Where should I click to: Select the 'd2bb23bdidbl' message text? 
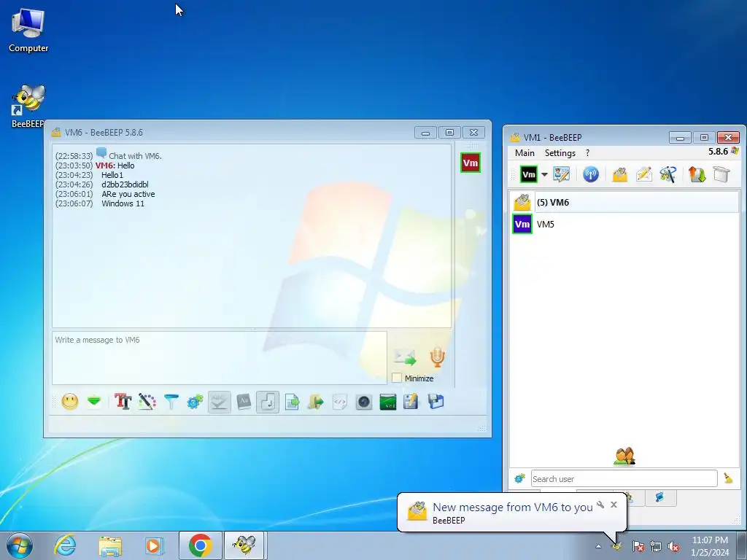coord(125,184)
